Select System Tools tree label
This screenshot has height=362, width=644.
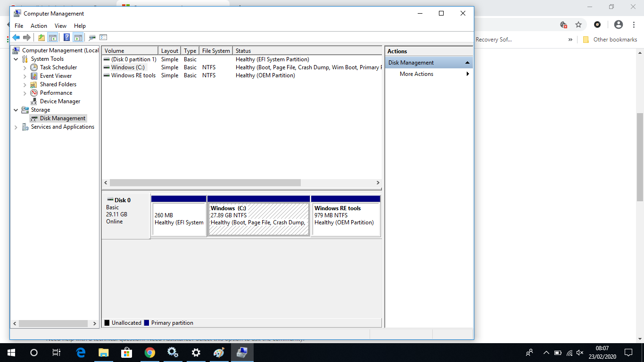pos(47,59)
